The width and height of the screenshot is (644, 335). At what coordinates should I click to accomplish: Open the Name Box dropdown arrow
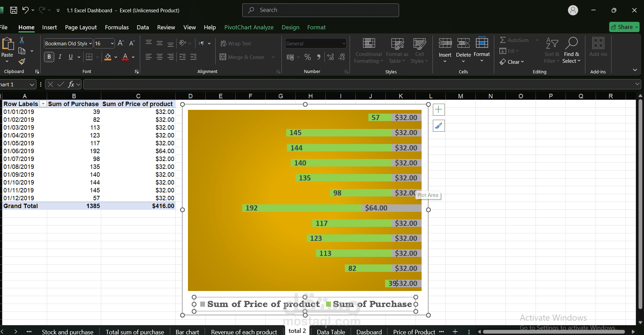coord(32,84)
